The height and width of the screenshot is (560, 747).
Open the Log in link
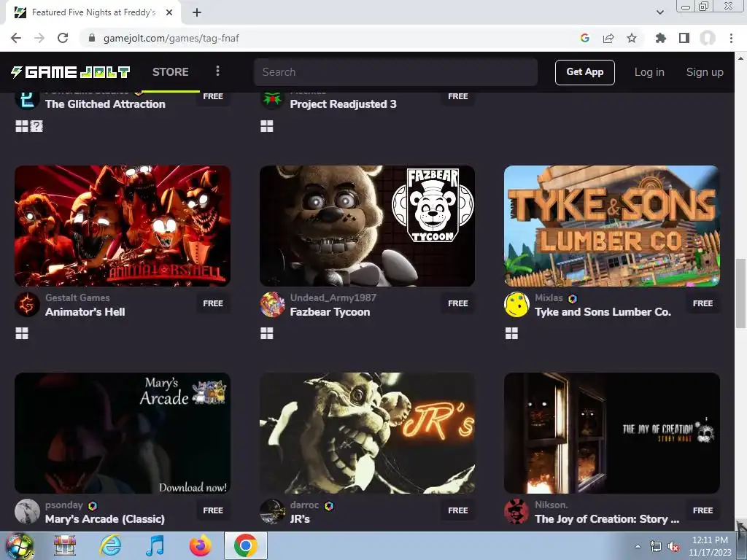tap(649, 72)
